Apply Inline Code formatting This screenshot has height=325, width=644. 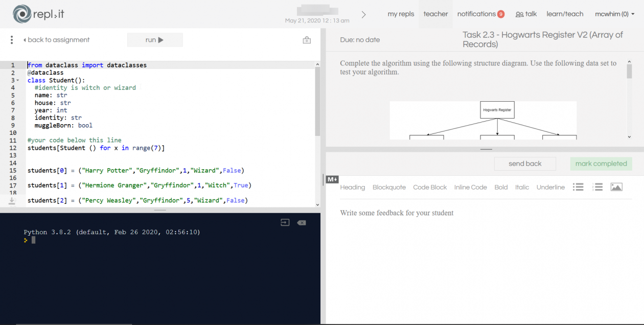(470, 187)
